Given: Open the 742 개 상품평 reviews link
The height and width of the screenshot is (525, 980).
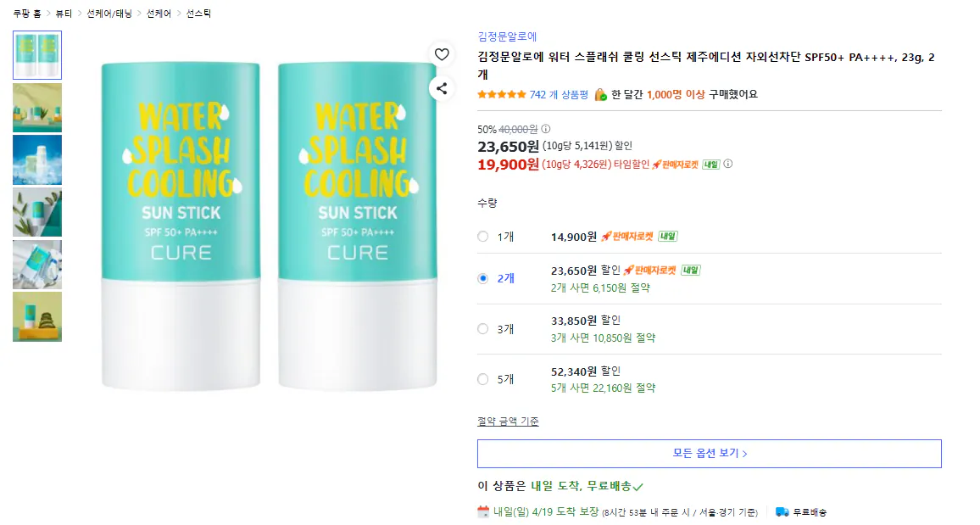Looking at the screenshot, I should 558,94.
